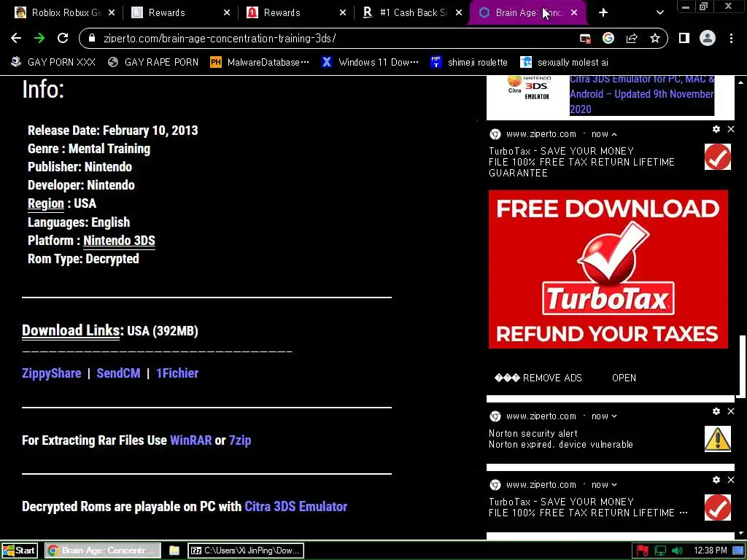Download from SendCM

pyautogui.click(x=119, y=373)
